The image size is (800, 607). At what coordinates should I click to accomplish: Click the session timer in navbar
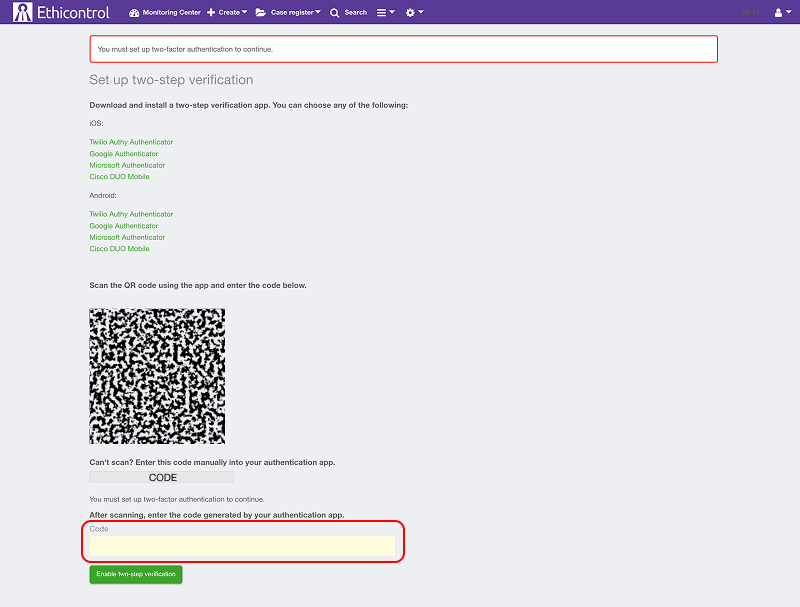click(751, 13)
